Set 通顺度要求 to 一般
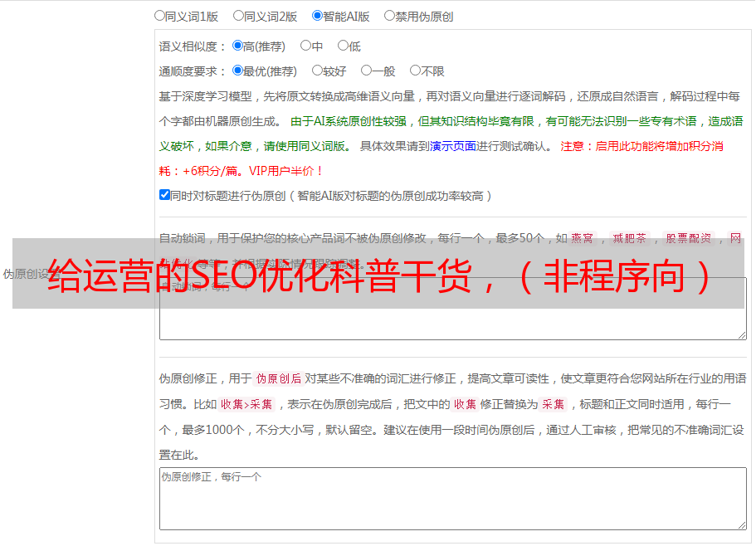Viewport: 756px width, 546px height. 367,71
